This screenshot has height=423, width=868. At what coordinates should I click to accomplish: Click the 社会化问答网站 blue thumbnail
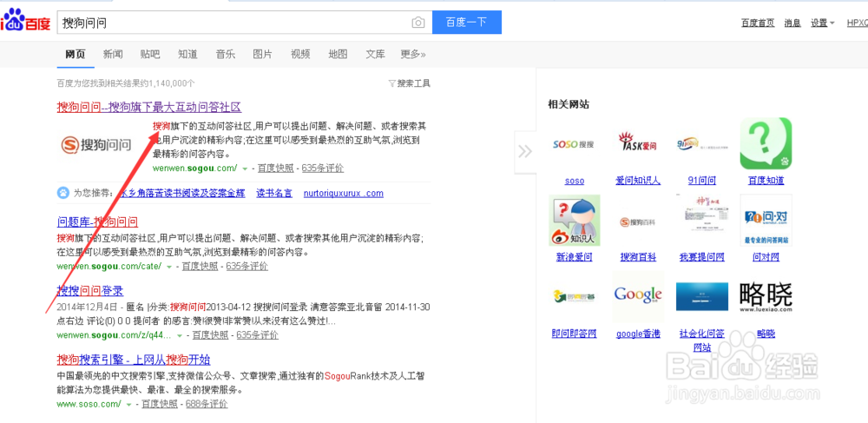click(x=702, y=297)
